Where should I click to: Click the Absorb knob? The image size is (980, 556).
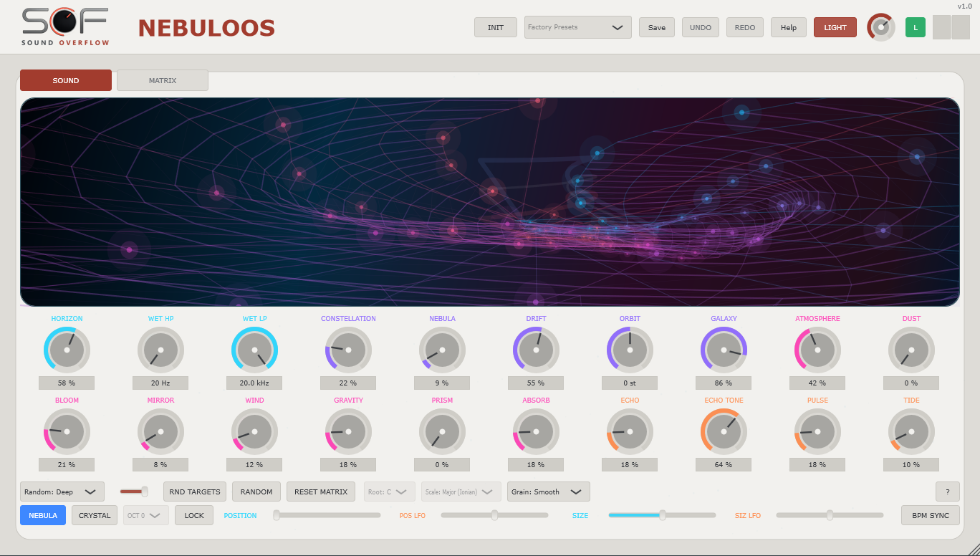click(536, 432)
